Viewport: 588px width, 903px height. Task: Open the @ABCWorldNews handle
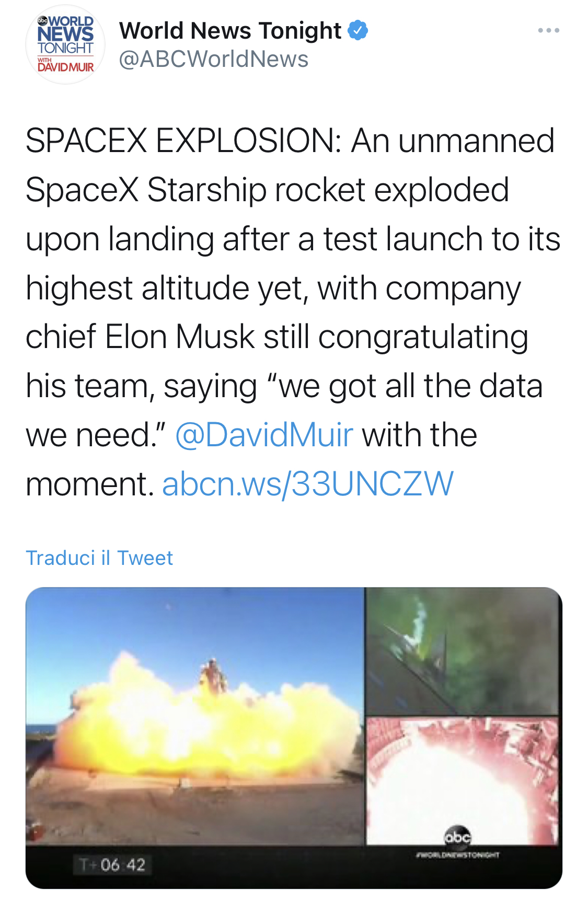point(214,59)
